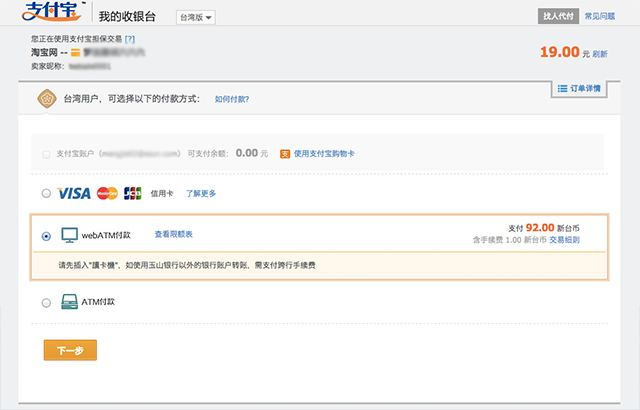This screenshot has width=640, height=410.
Task: Click the 我的收银台 page title
Action: (x=127, y=16)
